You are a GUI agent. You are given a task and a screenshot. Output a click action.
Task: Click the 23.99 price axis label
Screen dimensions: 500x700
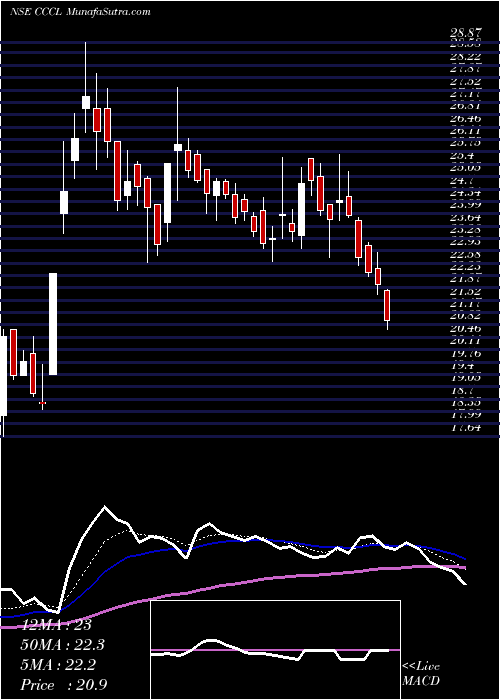pyautogui.click(x=467, y=205)
